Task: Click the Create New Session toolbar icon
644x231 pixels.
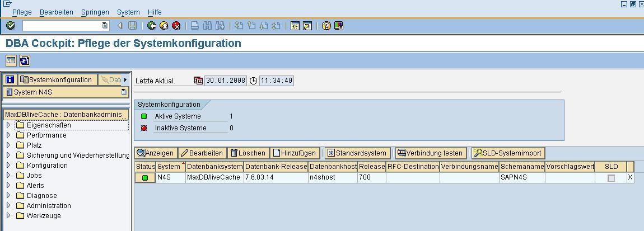Action: click(x=295, y=26)
